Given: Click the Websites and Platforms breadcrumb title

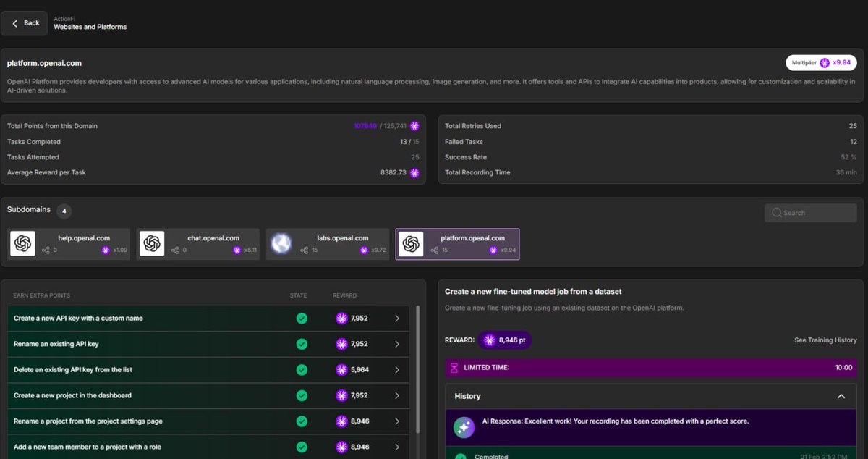Looking at the screenshot, I should pyautogui.click(x=90, y=27).
